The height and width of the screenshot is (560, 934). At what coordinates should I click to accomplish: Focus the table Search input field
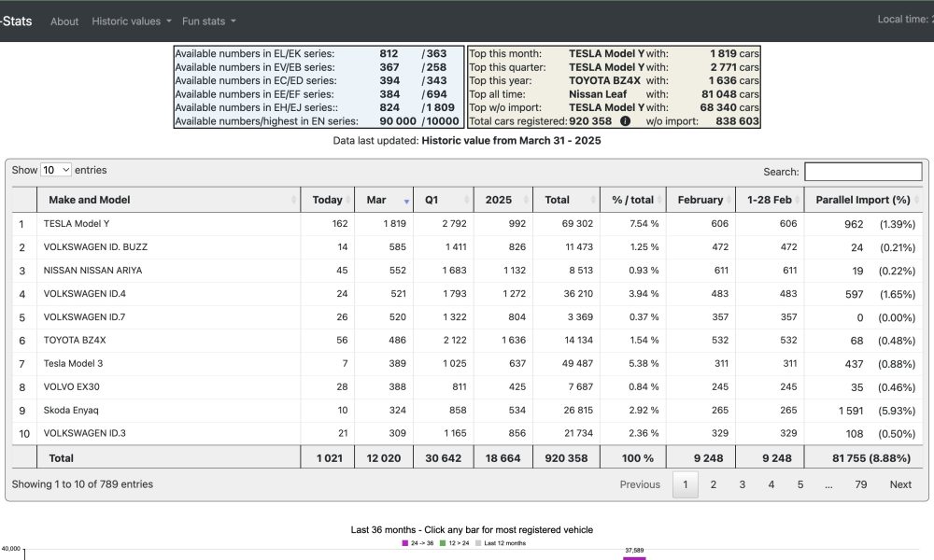pos(863,172)
